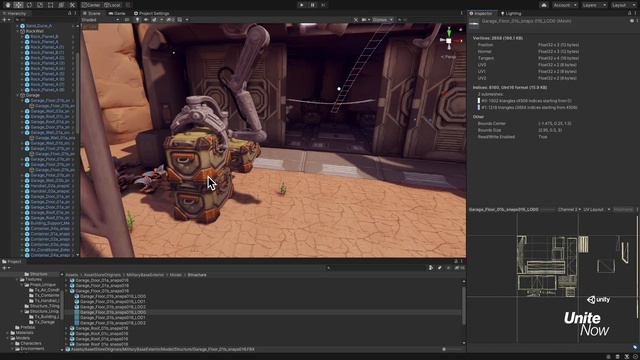The image size is (640, 360).
Task: Click Structure breadcrumb in Project path
Action: [197, 275]
